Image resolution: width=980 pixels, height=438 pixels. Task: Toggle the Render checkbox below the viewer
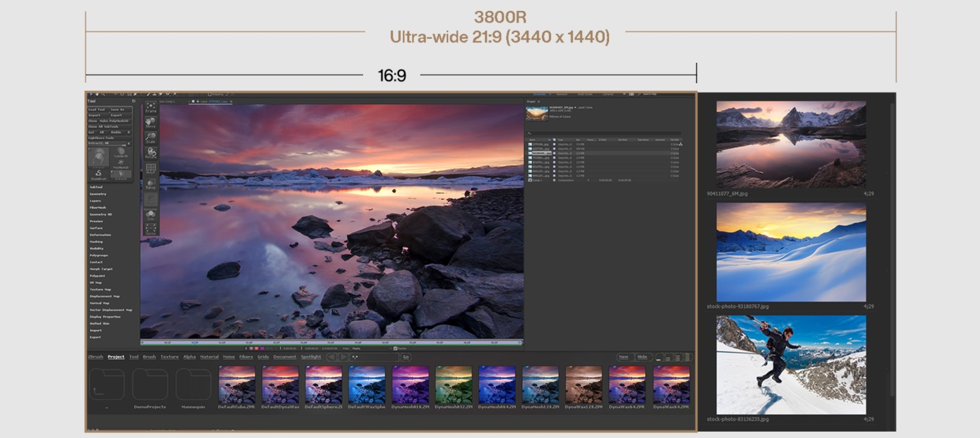(x=395, y=348)
